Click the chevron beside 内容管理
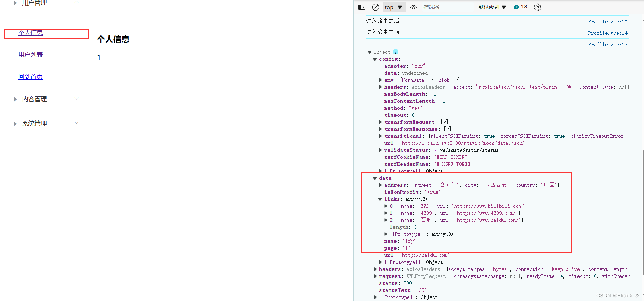This screenshot has height=301, width=644. (77, 98)
